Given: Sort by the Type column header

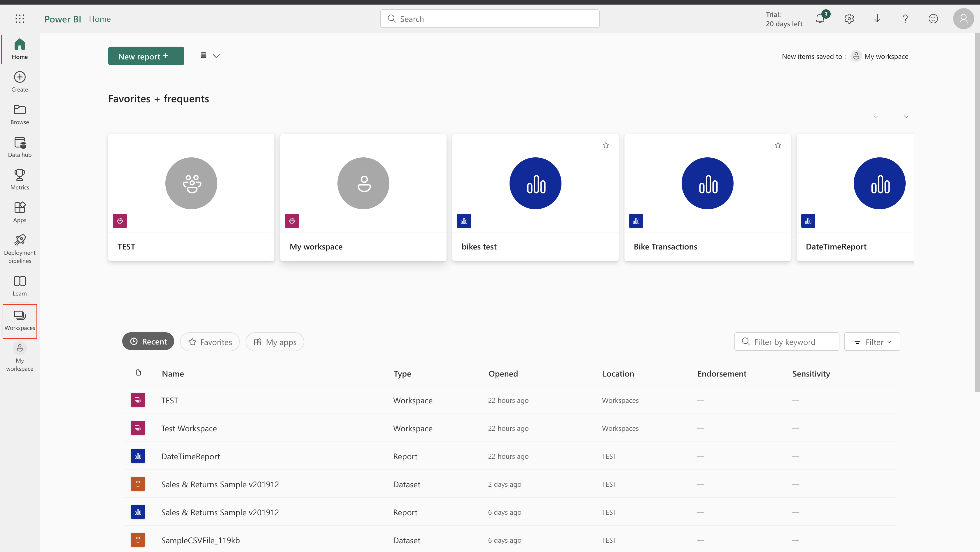Looking at the screenshot, I should point(402,374).
